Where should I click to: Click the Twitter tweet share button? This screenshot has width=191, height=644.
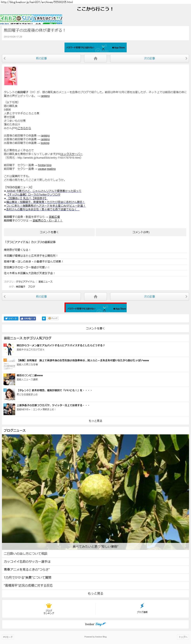tap(11, 318)
